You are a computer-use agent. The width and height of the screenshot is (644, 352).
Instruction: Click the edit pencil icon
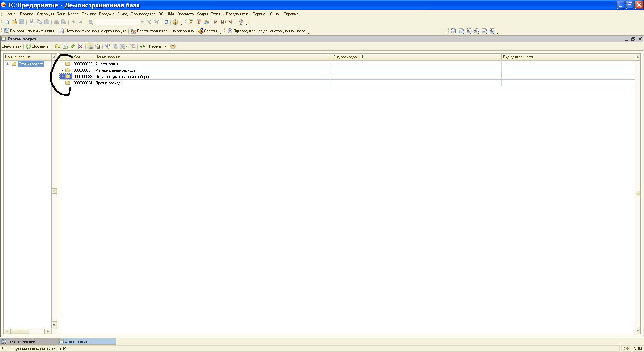point(73,46)
